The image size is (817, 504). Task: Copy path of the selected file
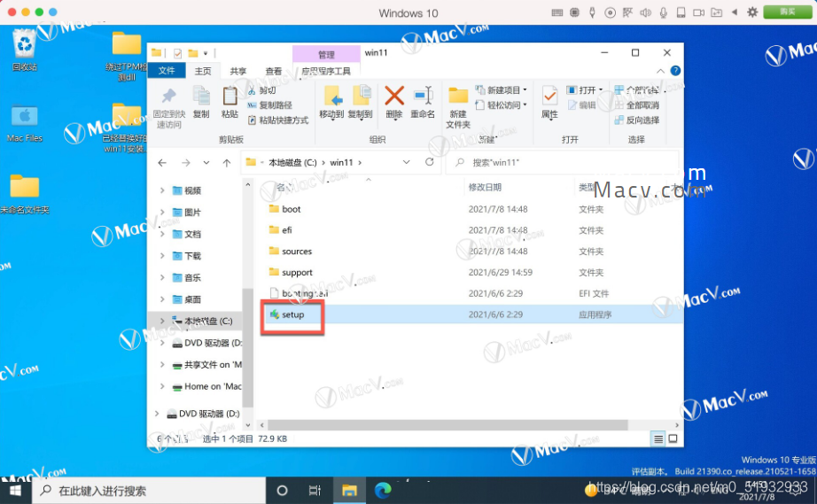click(270, 105)
